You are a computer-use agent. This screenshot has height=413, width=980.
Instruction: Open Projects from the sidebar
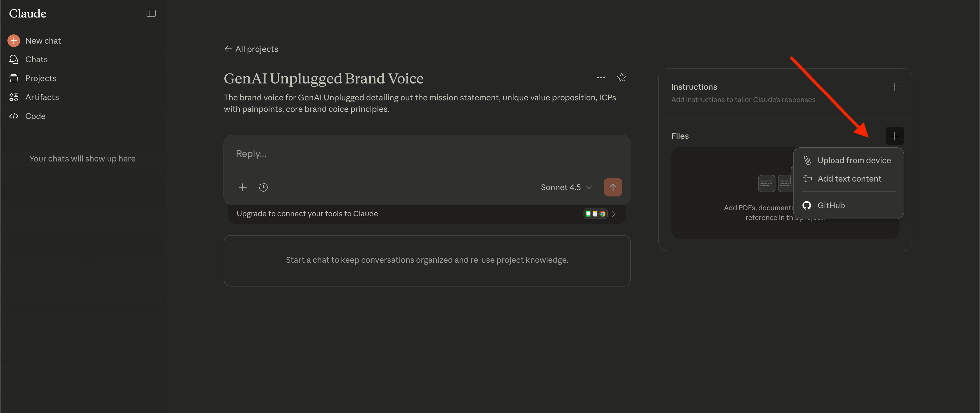40,78
